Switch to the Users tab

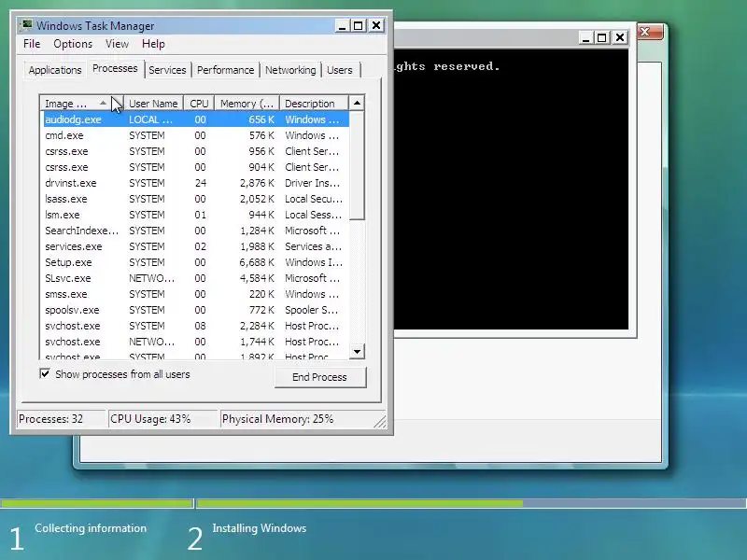tap(340, 70)
